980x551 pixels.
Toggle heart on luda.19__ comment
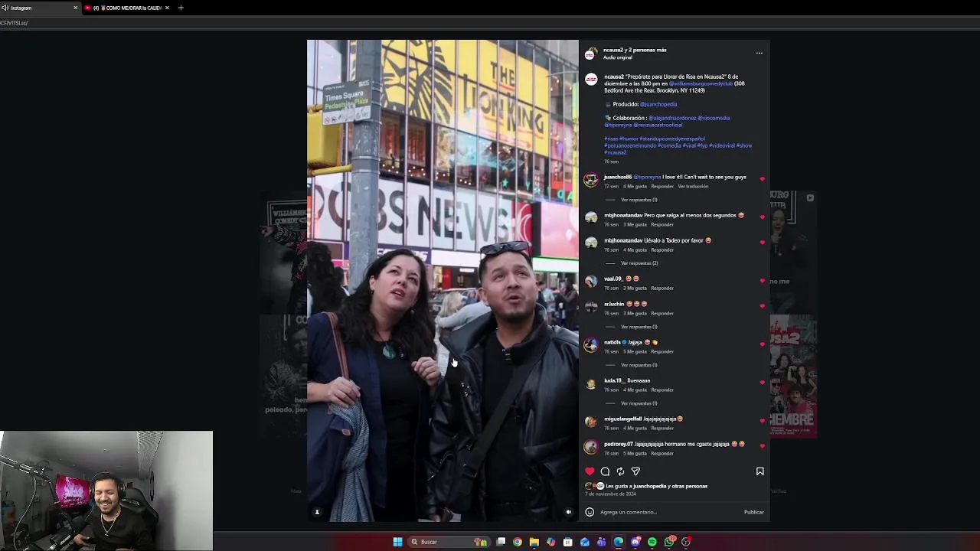coord(763,383)
